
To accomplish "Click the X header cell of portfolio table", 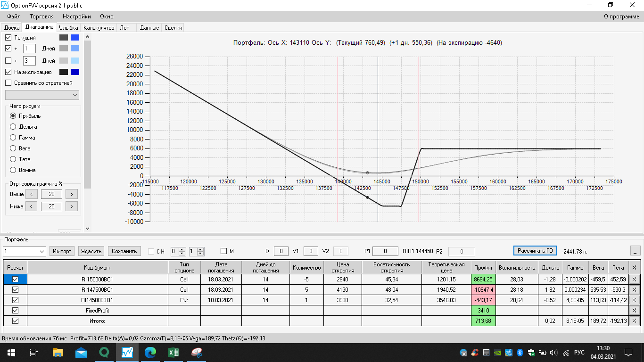I will click(634, 267).
